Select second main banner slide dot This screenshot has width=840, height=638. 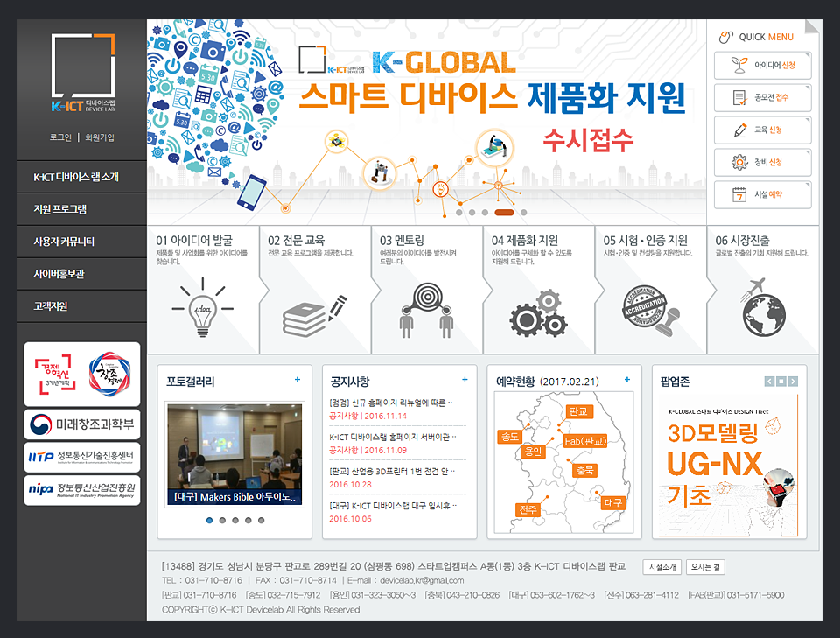click(x=472, y=213)
